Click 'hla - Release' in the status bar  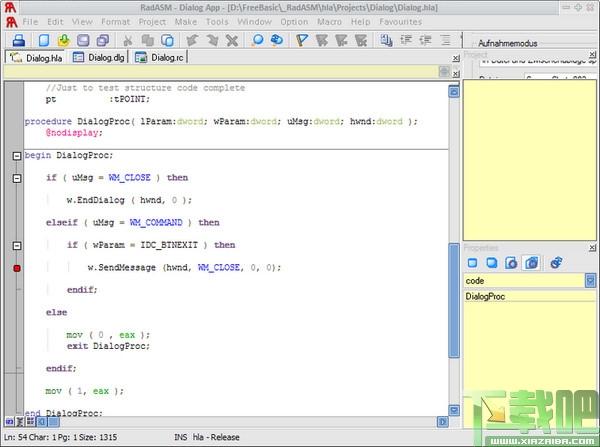click(216, 437)
